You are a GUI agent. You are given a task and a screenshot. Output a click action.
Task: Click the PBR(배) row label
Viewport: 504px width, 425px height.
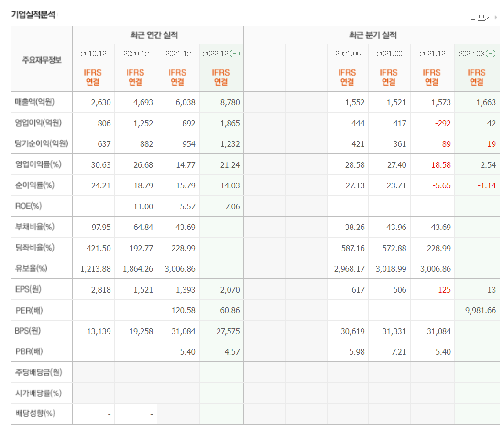click(x=29, y=351)
